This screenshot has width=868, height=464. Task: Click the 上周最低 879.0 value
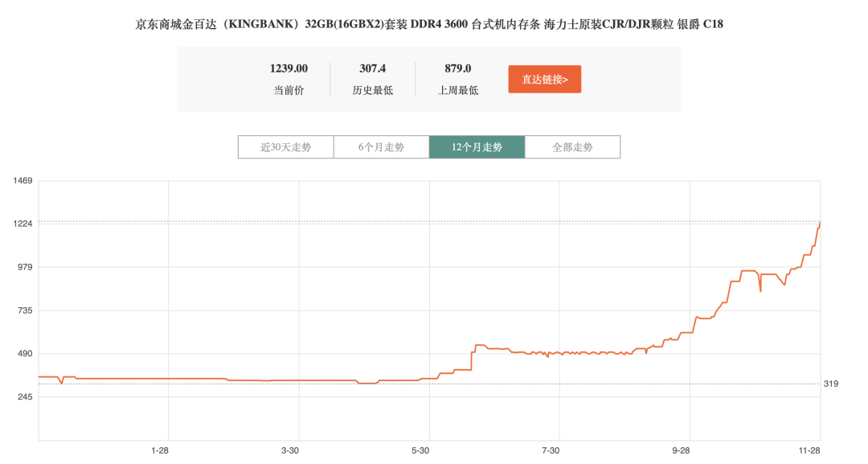[457, 68]
